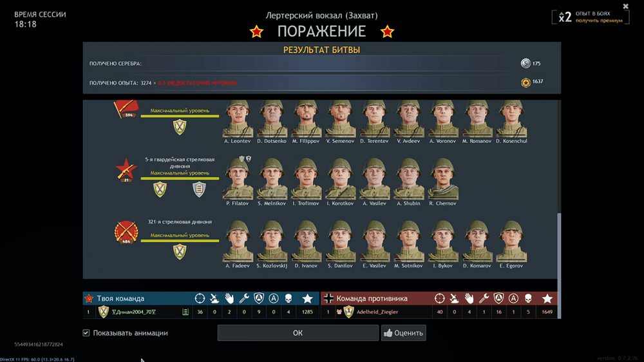
Task: Click the 321st rifle division level progress bar
Action: tap(180, 241)
